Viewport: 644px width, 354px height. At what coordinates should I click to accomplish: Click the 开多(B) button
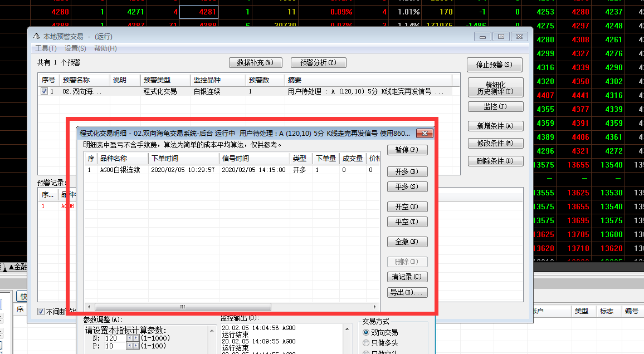point(407,171)
